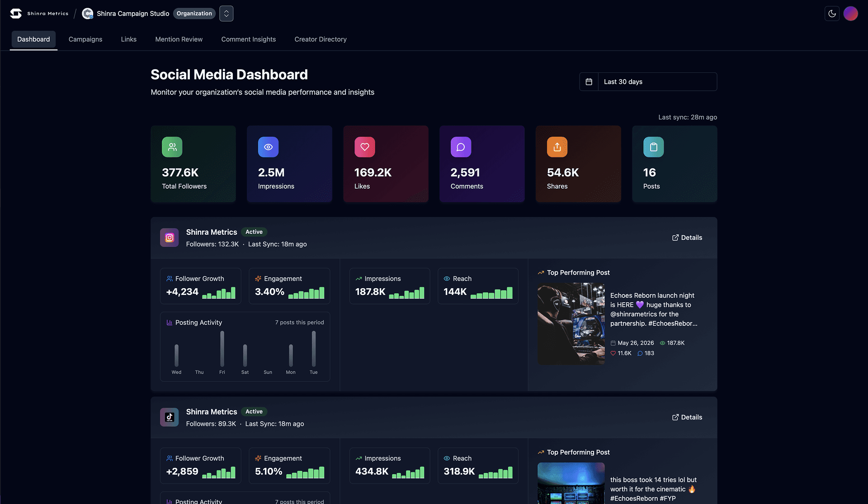Click the comment icon next to 183
This screenshot has width=868, height=504.
click(640, 353)
